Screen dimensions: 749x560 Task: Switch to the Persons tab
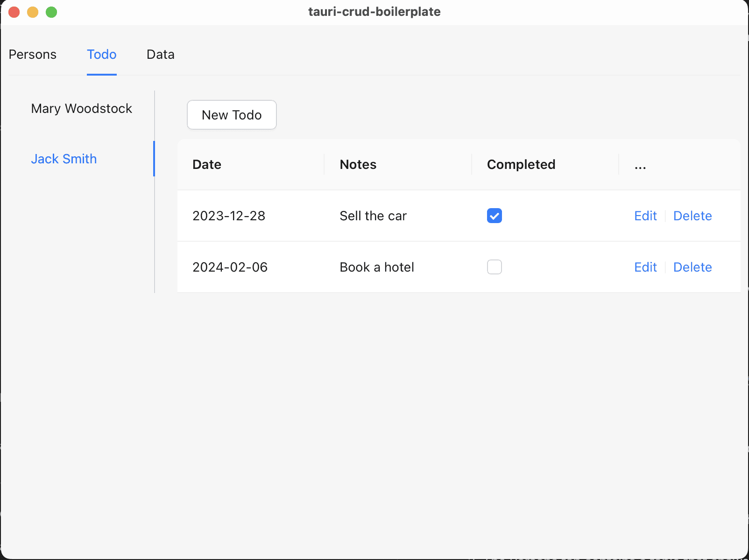click(x=33, y=55)
